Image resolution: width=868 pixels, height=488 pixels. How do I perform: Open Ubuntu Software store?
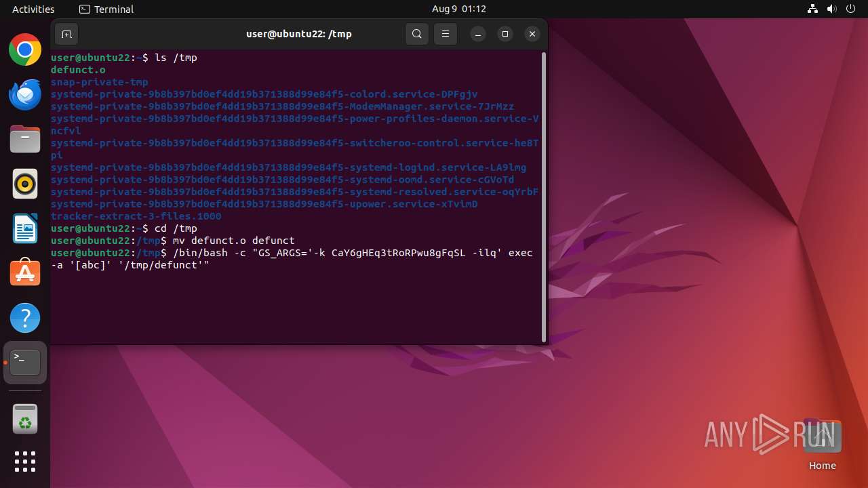[25, 273]
